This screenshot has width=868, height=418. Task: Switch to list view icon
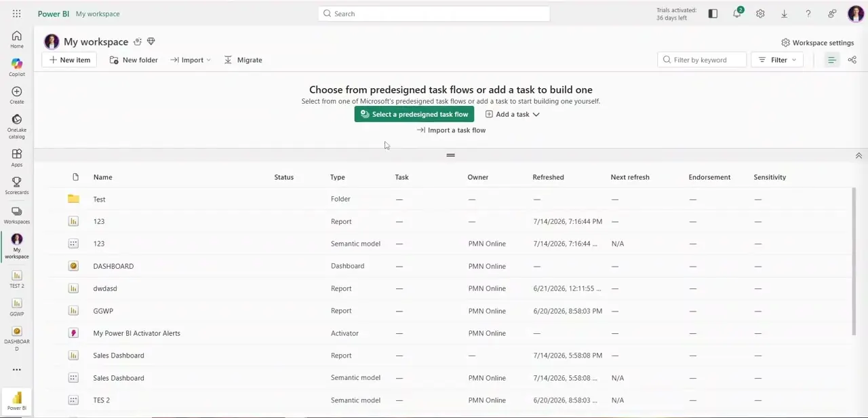831,60
